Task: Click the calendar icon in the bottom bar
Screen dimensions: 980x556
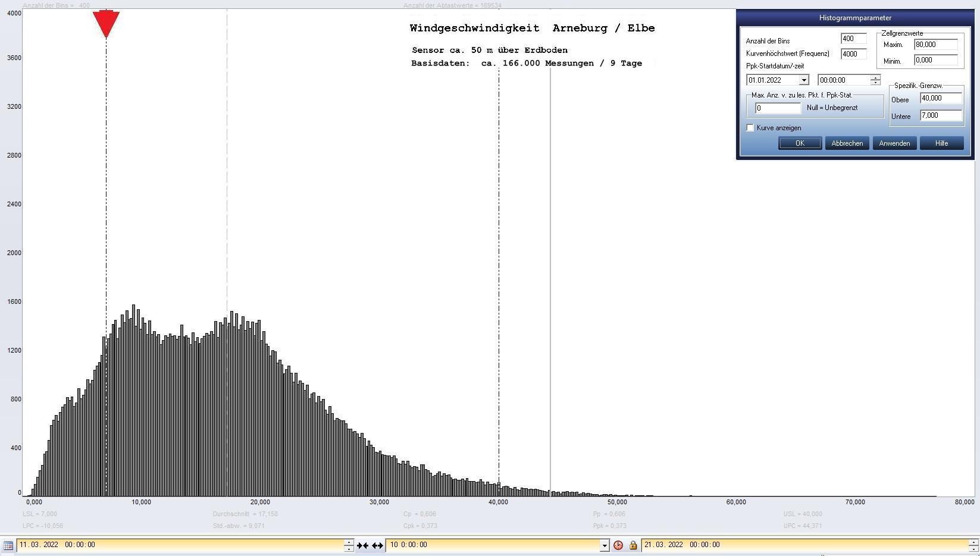Action: 8,545
